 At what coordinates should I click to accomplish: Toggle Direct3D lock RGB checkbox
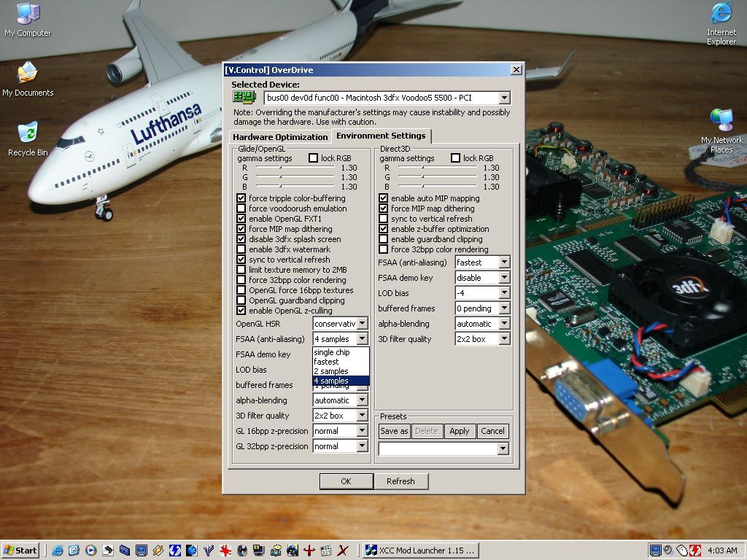(455, 158)
